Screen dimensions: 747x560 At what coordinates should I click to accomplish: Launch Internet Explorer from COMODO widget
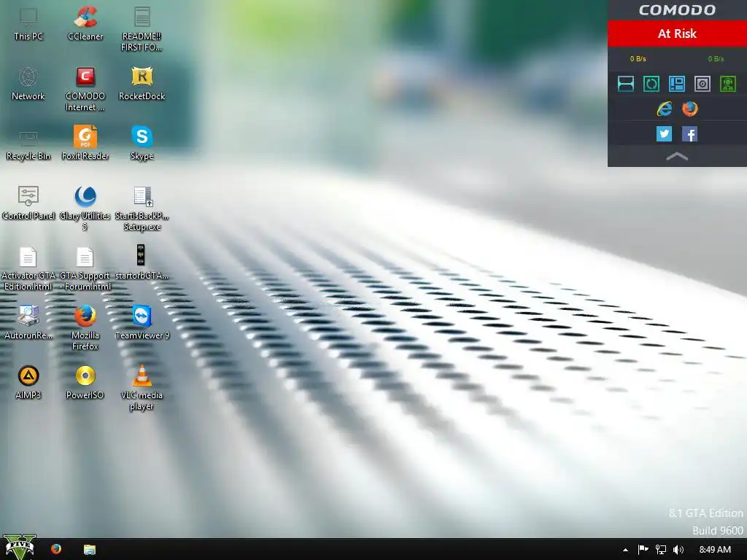664,109
